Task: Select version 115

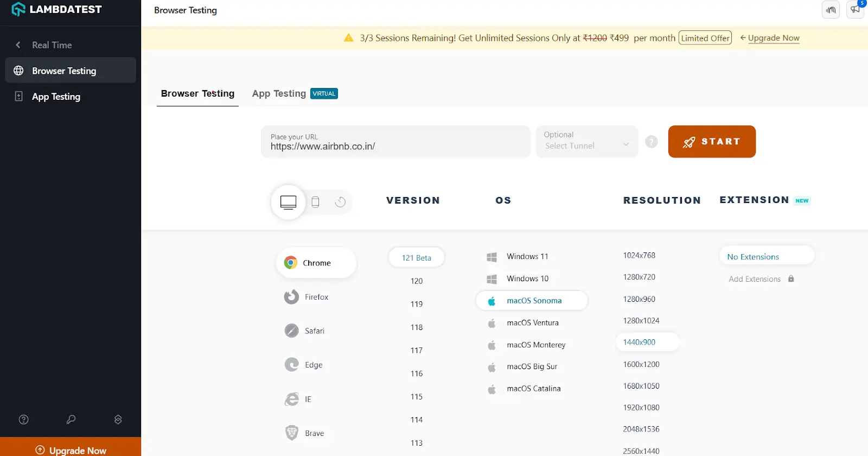Action: tap(416, 397)
